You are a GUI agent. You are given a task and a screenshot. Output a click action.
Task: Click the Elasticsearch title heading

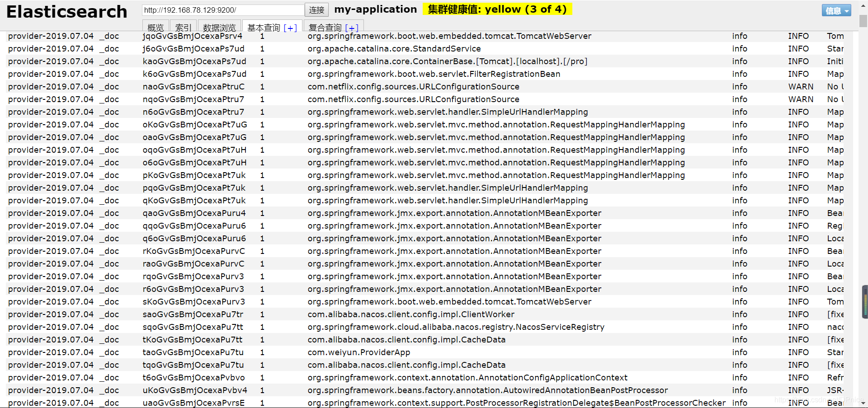pos(67,12)
